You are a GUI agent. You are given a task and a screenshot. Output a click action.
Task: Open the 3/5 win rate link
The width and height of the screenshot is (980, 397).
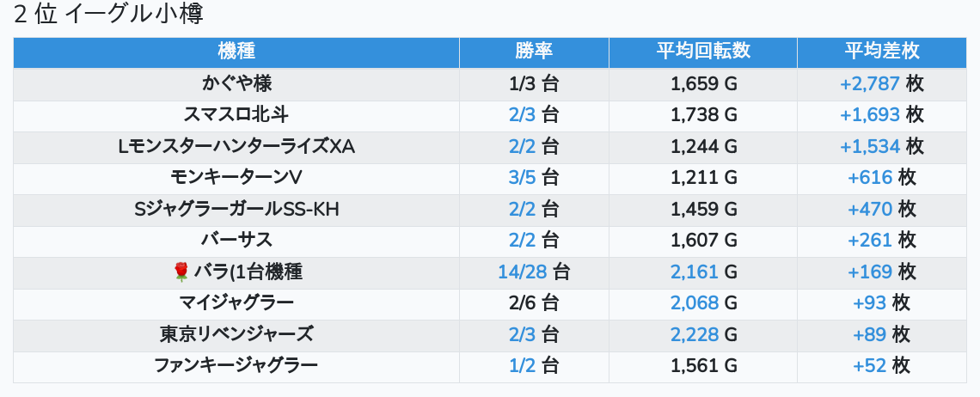522,177
